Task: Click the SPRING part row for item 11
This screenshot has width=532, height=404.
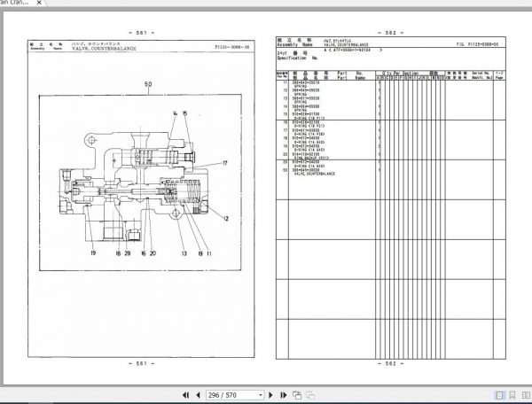Action: 307,84
